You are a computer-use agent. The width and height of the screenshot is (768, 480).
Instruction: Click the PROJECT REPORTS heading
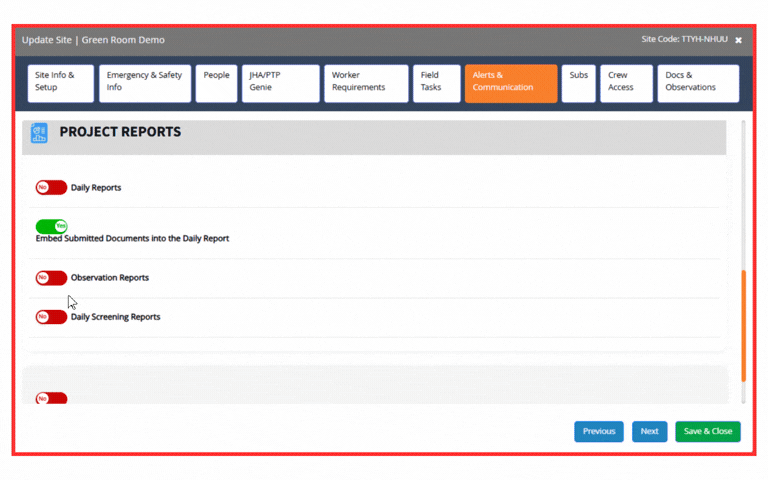click(x=120, y=132)
